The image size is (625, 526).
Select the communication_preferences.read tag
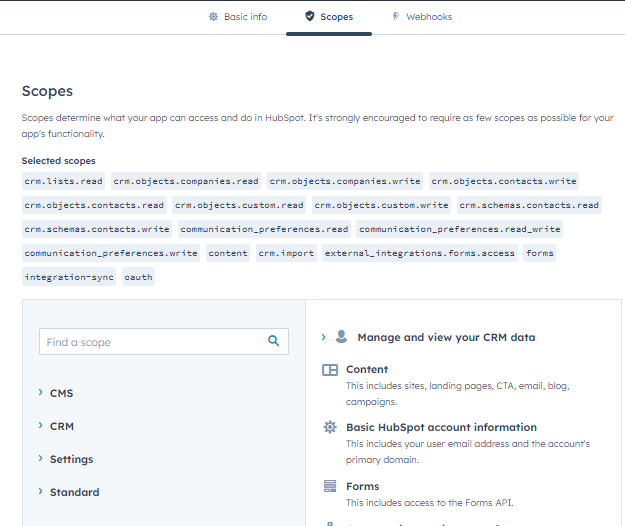click(x=264, y=229)
